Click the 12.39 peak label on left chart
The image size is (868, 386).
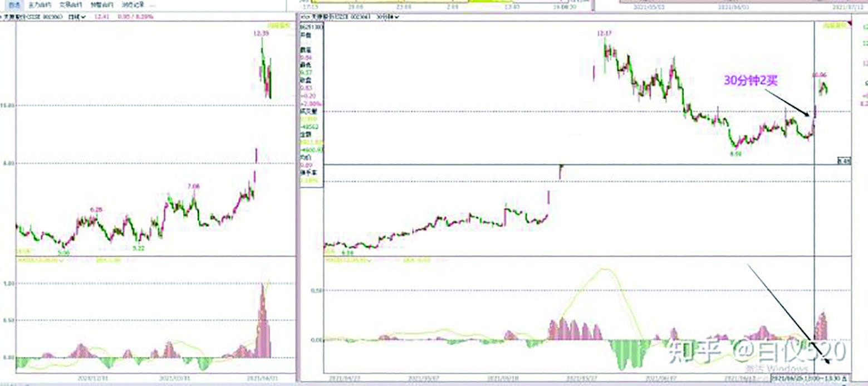[261, 34]
